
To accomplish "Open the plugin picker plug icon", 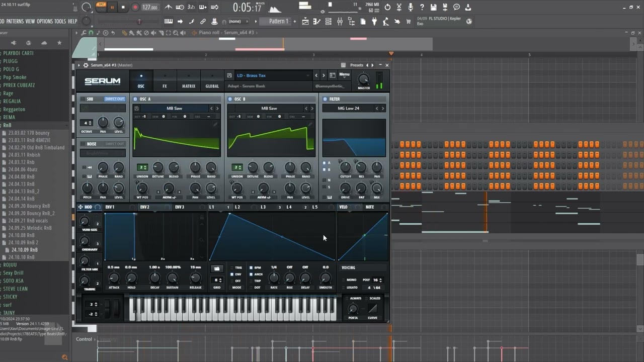I will pos(374,22).
